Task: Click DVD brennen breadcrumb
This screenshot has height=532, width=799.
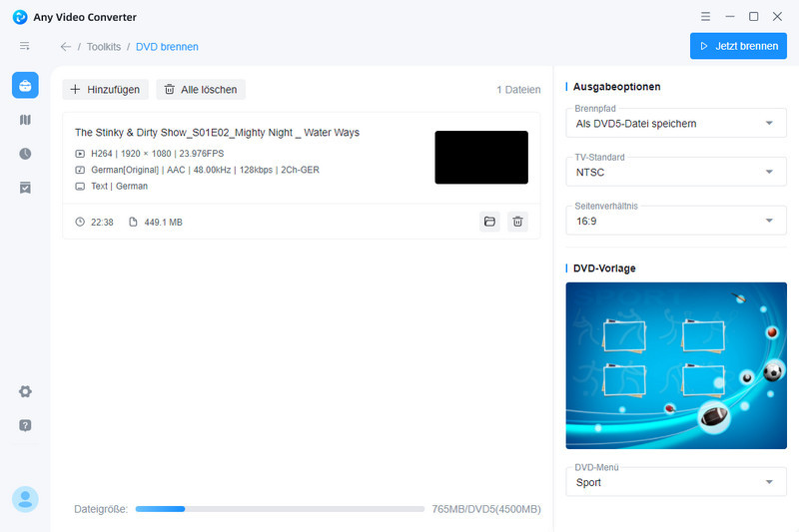Action: coord(167,47)
